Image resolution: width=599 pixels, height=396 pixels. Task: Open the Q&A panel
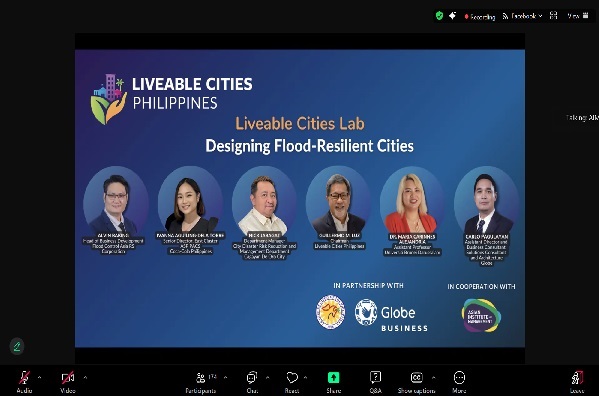(376, 381)
